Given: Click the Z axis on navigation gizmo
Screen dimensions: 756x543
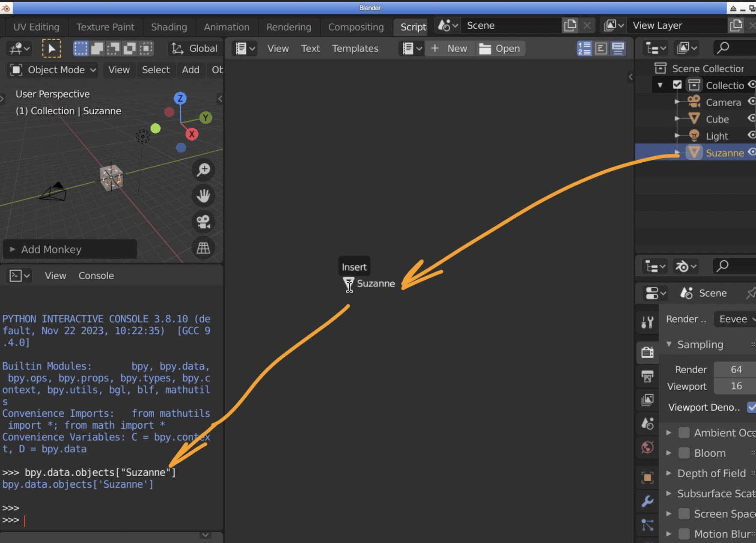Looking at the screenshot, I should (x=180, y=98).
